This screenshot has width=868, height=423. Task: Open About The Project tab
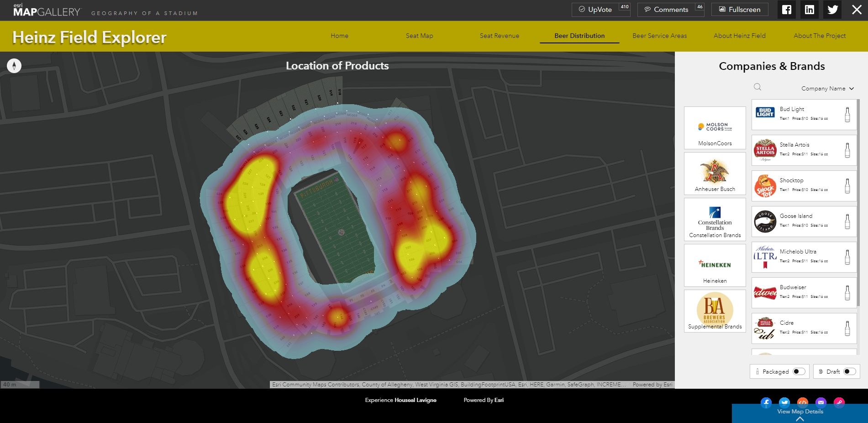pyautogui.click(x=820, y=36)
